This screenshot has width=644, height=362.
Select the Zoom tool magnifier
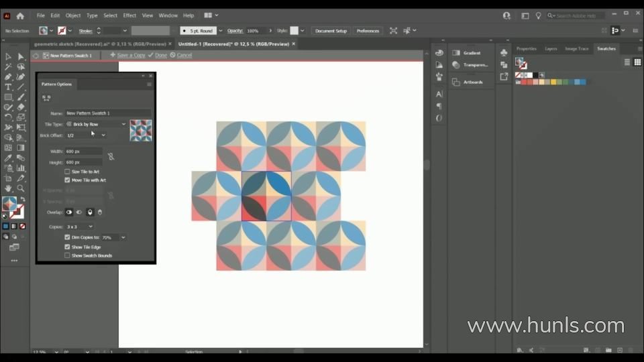21,188
